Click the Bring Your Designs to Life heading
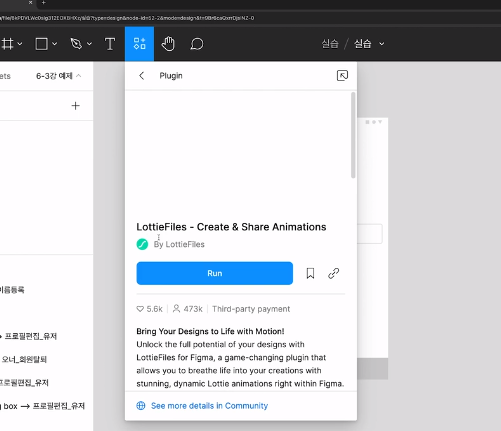The height and width of the screenshot is (431, 501). [210, 331]
